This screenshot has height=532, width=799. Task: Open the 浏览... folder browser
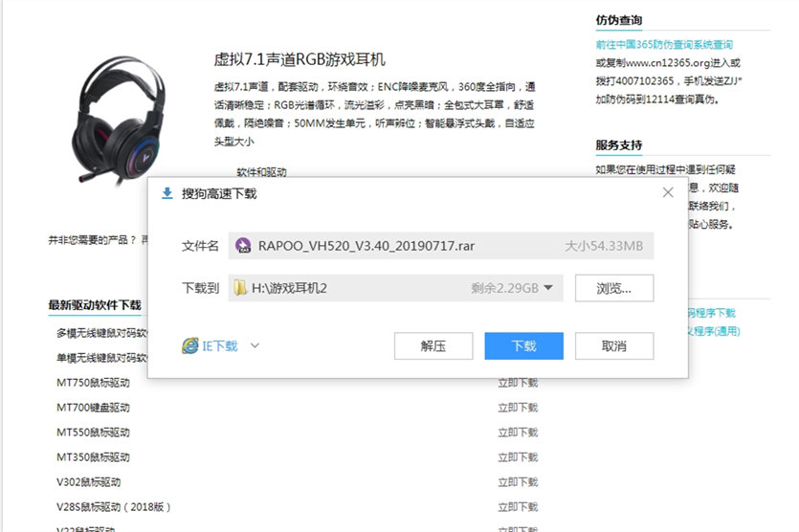(x=614, y=288)
